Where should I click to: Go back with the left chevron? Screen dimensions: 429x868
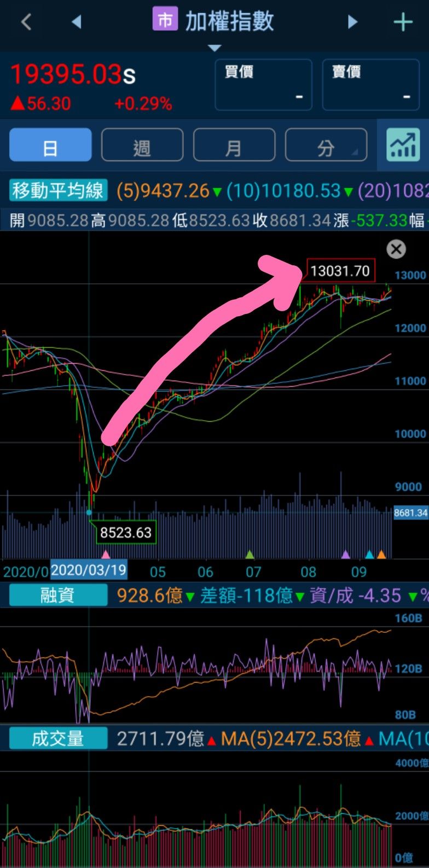click(x=26, y=22)
